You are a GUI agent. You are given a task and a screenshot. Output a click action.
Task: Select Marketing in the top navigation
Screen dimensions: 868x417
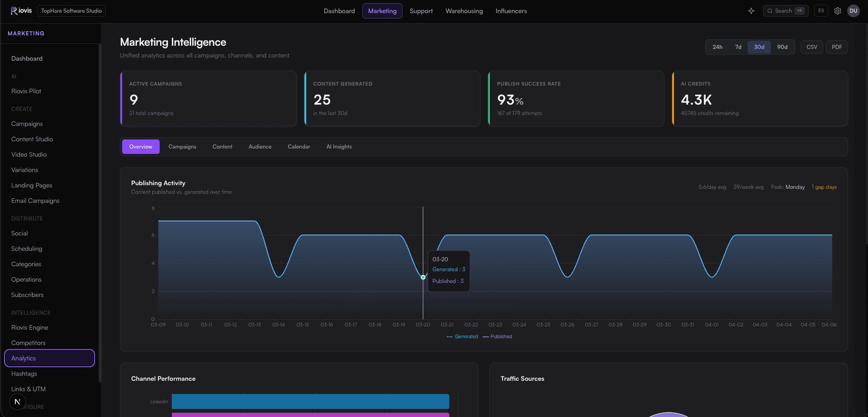(x=382, y=11)
